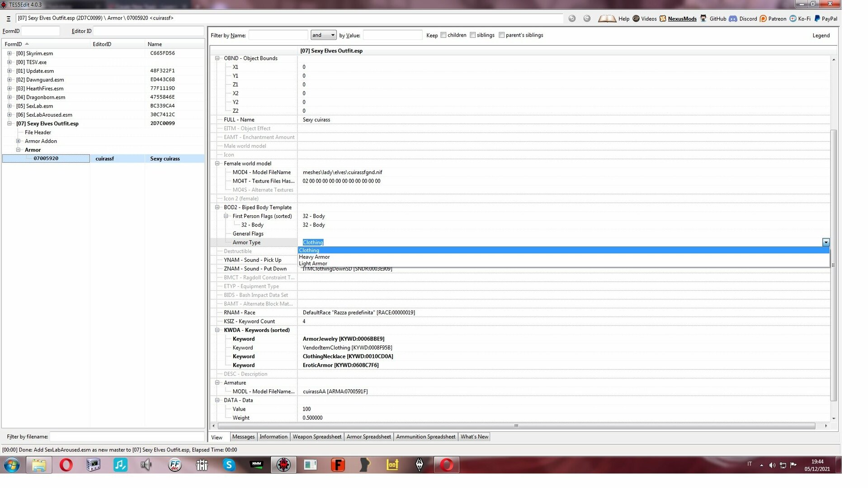Open the LOOT taskbar icon
The width and height of the screenshot is (868, 488).
click(x=392, y=465)
